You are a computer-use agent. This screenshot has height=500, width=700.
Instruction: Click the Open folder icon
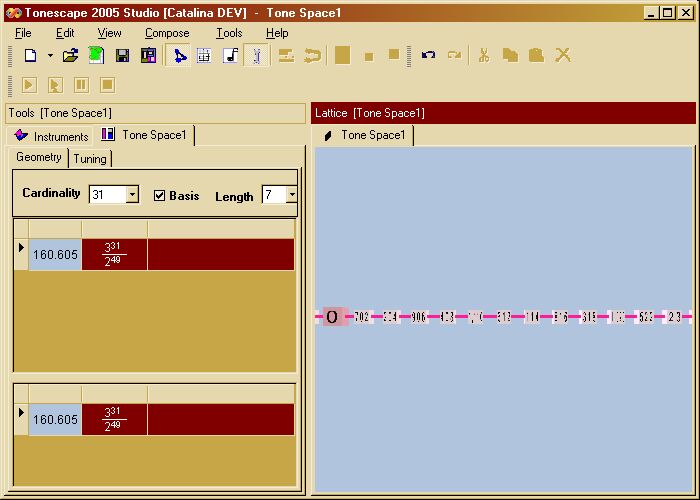click(70, 56)
